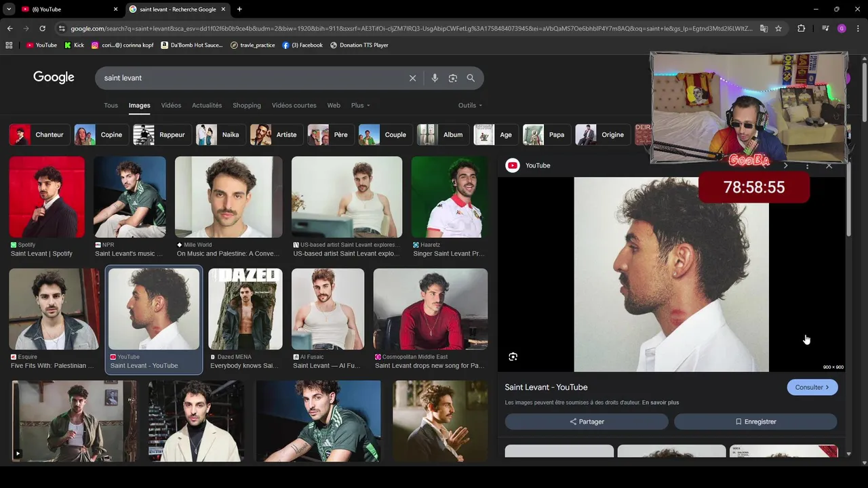
Task: Expand the Outils dropdown
Action: pyautogui.click(x=470, y=105)
